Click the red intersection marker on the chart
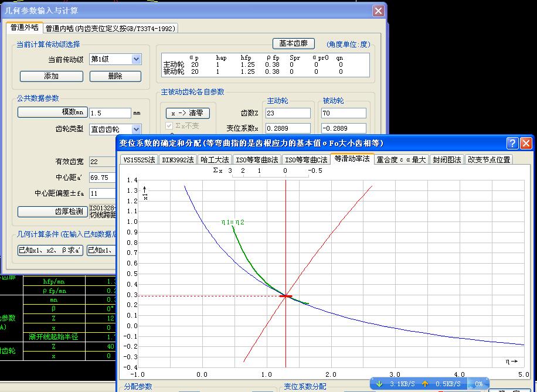Screen dimensions: 537x392 [286, 296]
